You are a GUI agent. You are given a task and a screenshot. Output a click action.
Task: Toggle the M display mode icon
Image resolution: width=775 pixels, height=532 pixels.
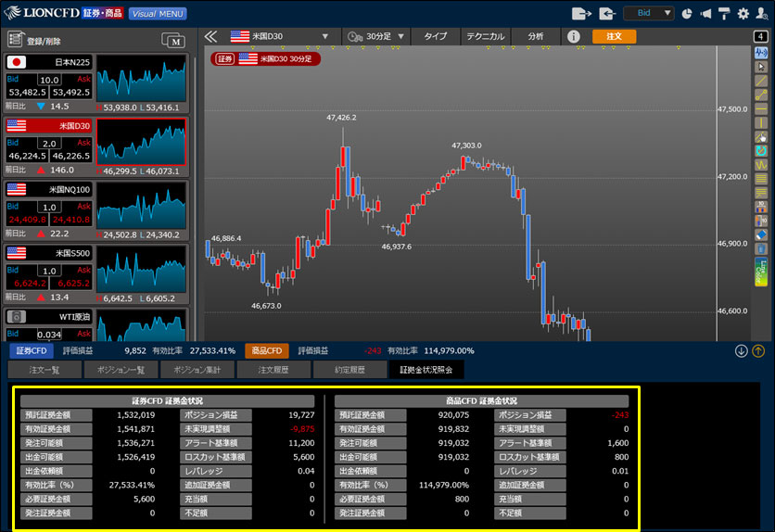(x=172, y=40)
